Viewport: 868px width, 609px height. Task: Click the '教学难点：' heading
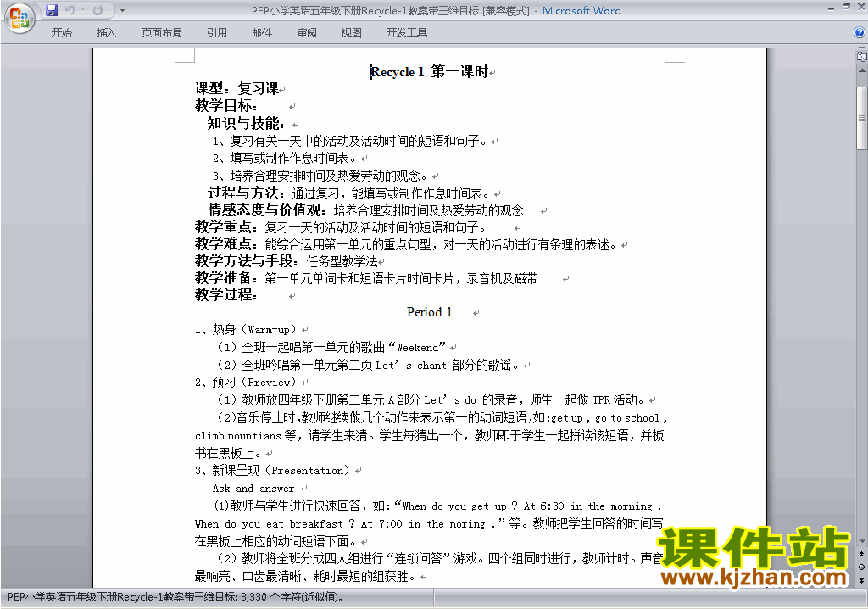click(x=226, y=243)
